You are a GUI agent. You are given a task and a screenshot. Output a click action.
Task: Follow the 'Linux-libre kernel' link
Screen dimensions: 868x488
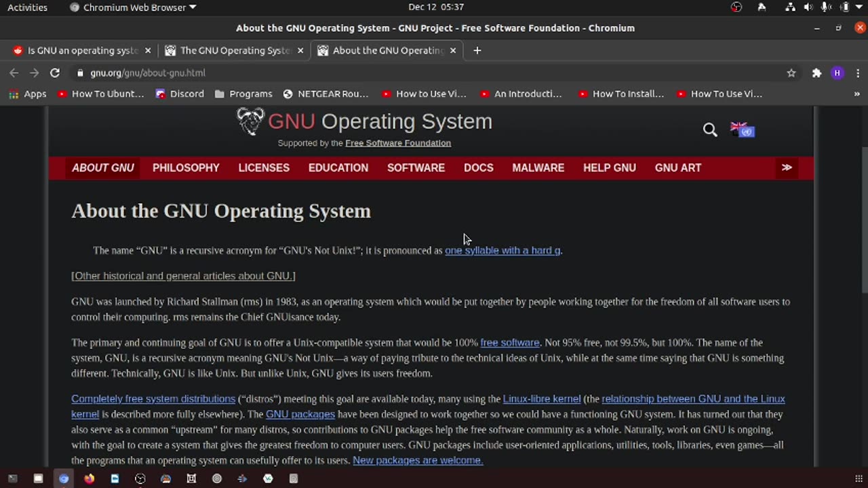click(x=542, y=399)
